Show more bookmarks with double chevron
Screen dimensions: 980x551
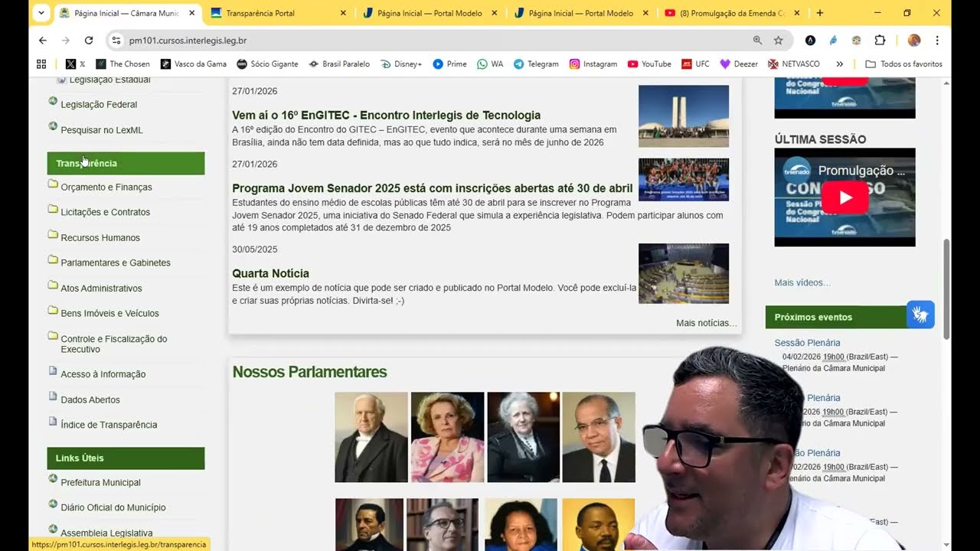pyautogui.click(x=840, y=64)
